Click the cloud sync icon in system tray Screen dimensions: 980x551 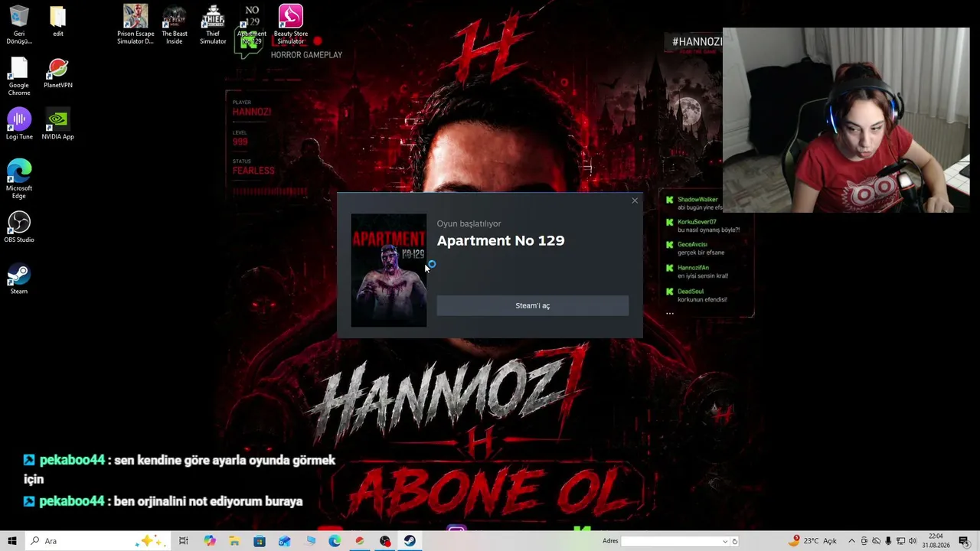click(x=876, y=541)
